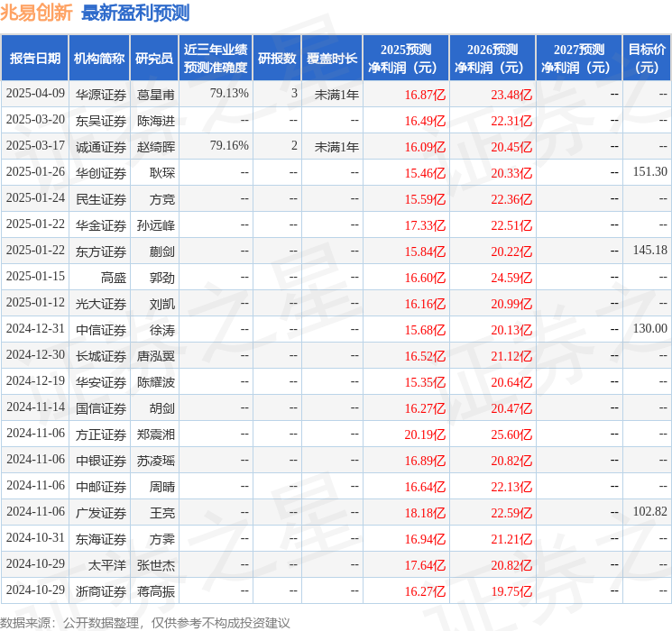672x631 pixels.
Task: Select the 国信证券 cell
Action: (x=101, y=408)
